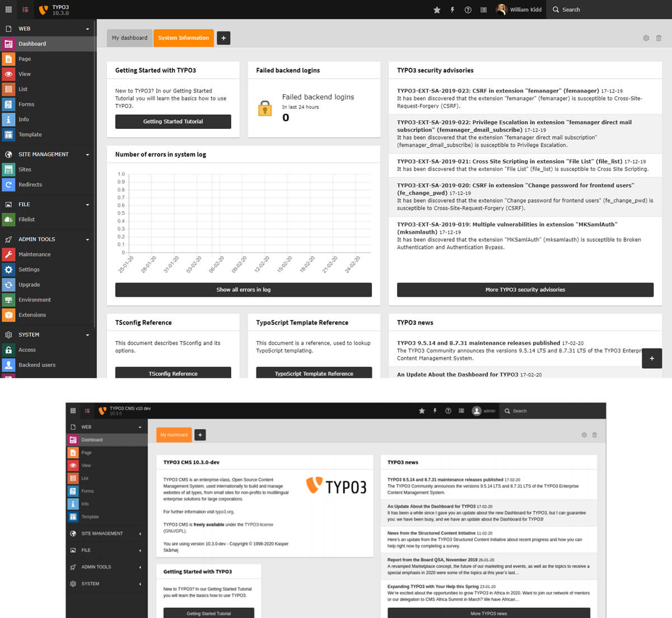Click More TYPO3 news button
This screenshot has width=672, height=618.
[489, 613]
